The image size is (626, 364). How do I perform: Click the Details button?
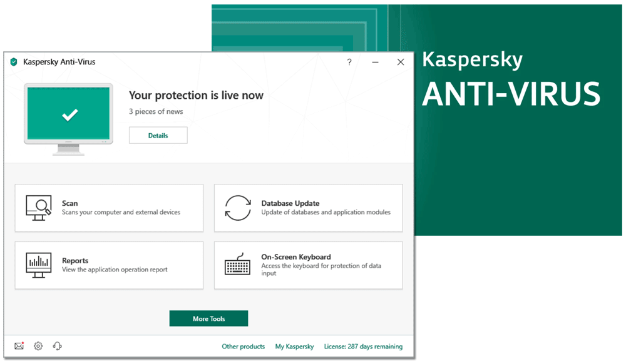tap(158, 135)
